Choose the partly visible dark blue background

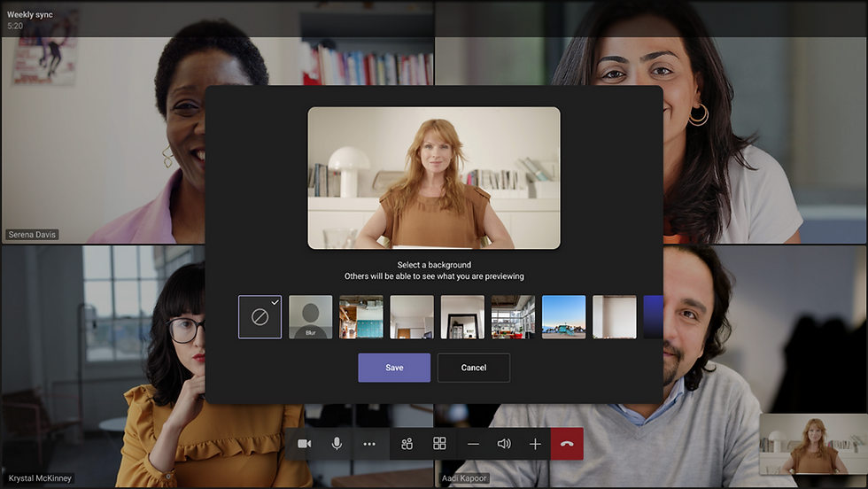tap(654, 317)
